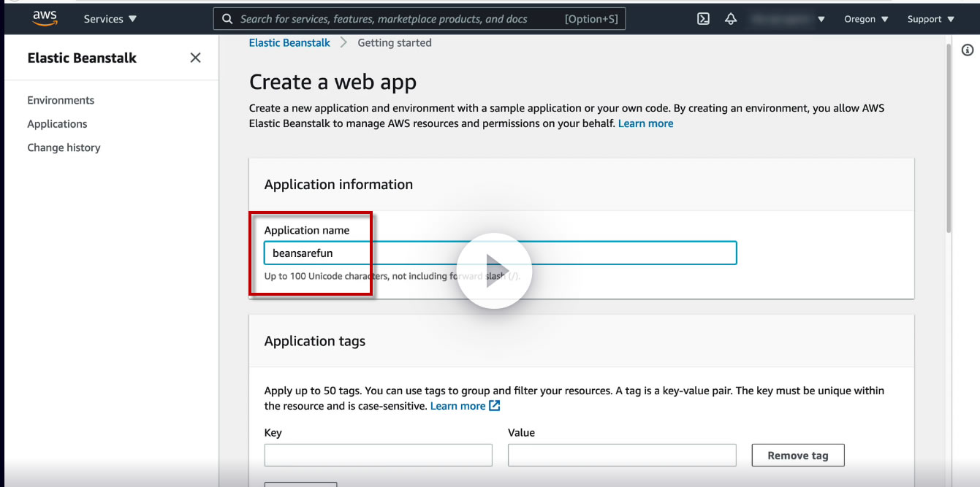Open the info panel icon at right
This screenshot has height=487, width=980.
(x=968, y=50)
